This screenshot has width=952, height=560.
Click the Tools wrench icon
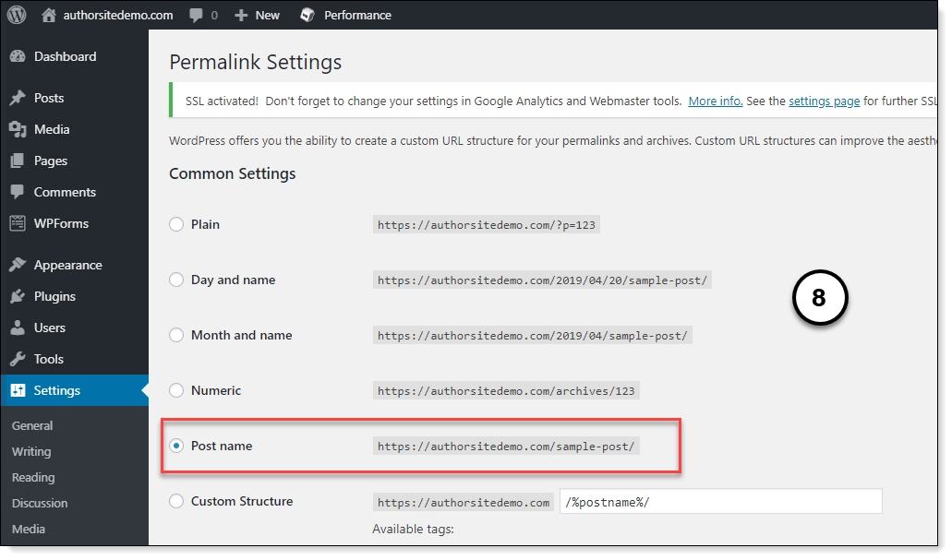pyautogui.click(x=18, y=359)
